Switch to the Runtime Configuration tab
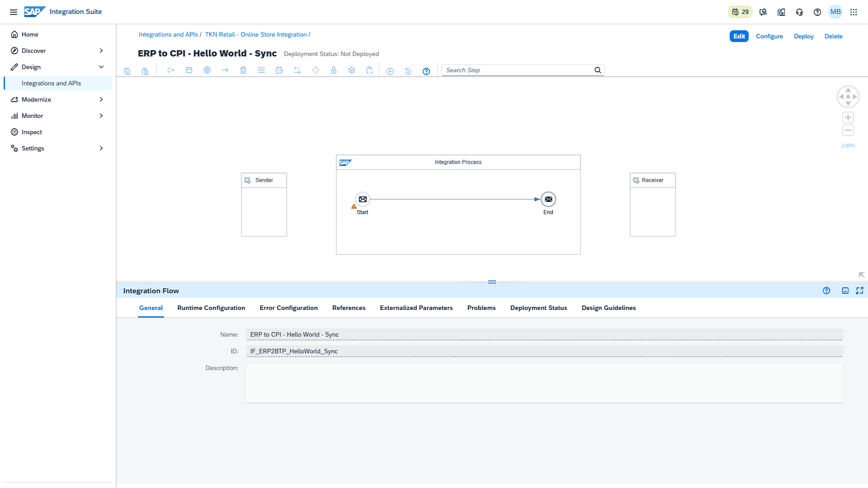Screen dimensions: 868x488 pyautogui.click(x=211, y=308)
